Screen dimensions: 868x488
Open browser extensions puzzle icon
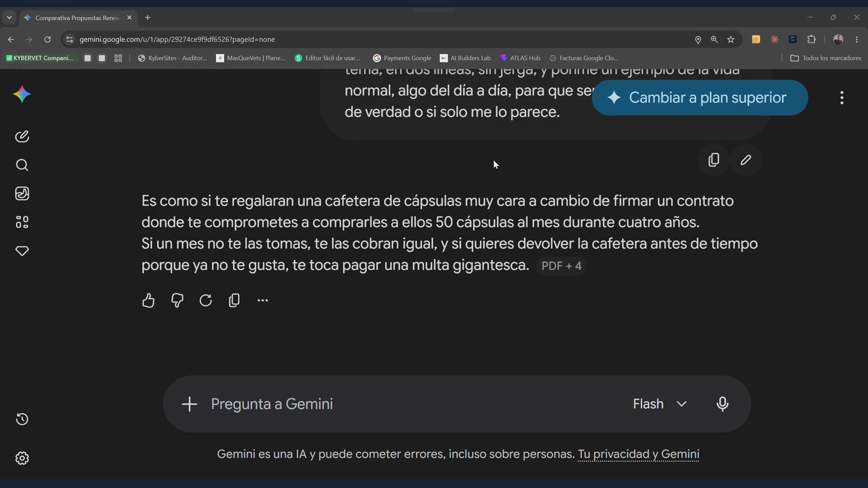coord(811,39)
